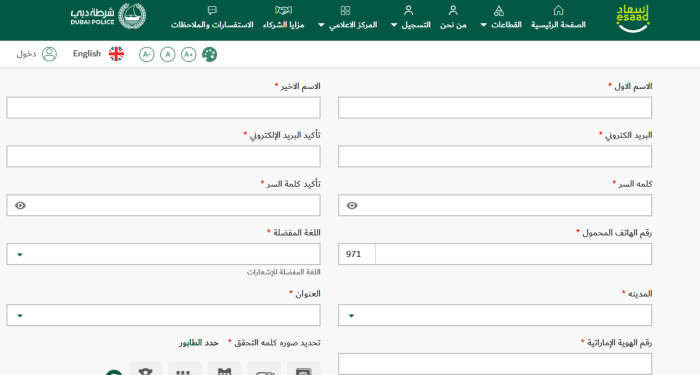Expand the التسجيل menu
This screenshot has height=375, width=700.
(x=411, y=17)
